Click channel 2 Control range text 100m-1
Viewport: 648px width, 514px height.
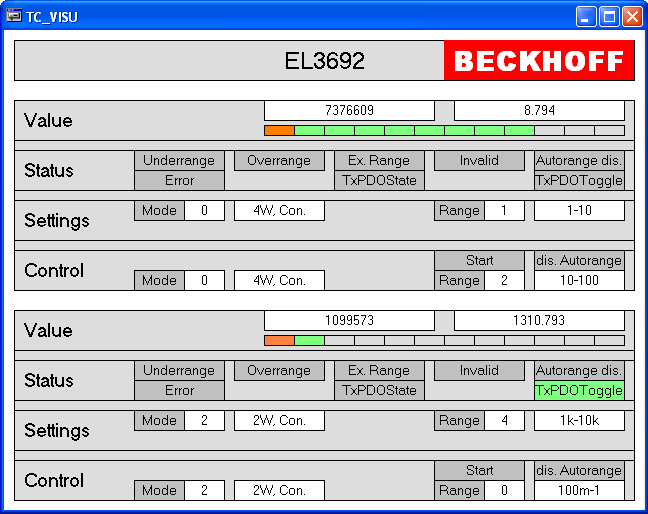coord(579,490)
